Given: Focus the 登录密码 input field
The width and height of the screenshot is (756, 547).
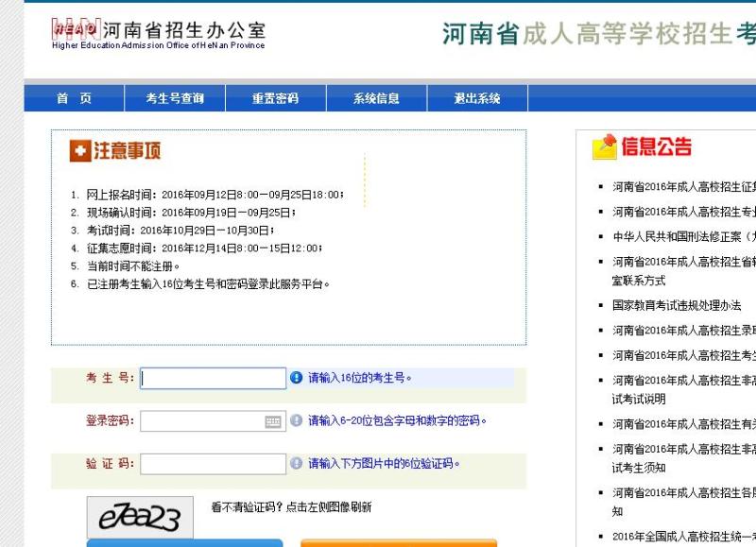Looking at the screenshot, I should coord(214,421).
